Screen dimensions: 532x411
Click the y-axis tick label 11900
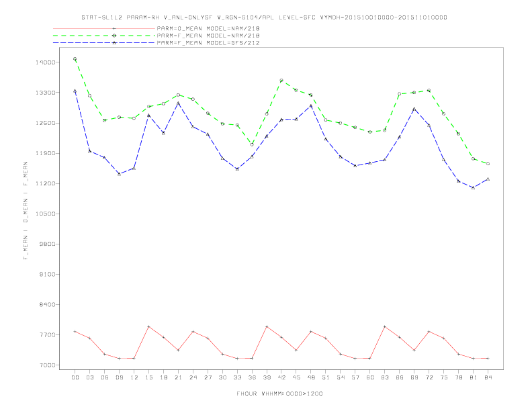[46, 153]
